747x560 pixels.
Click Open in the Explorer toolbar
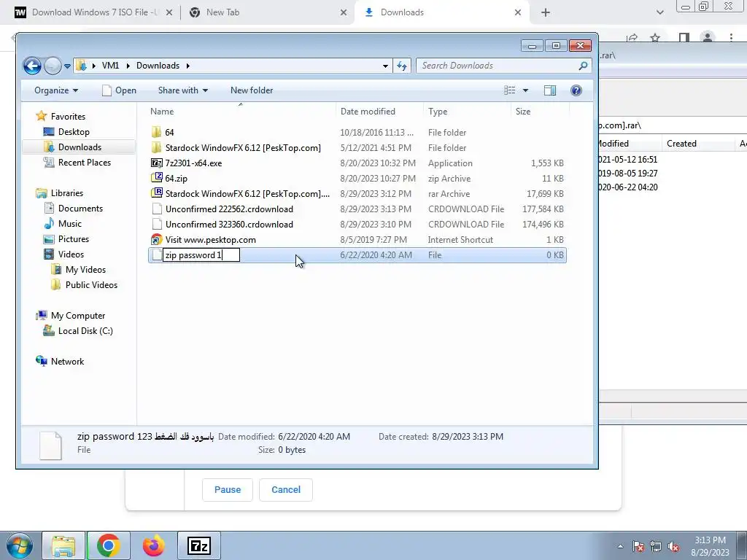click(x=120, y=90)
